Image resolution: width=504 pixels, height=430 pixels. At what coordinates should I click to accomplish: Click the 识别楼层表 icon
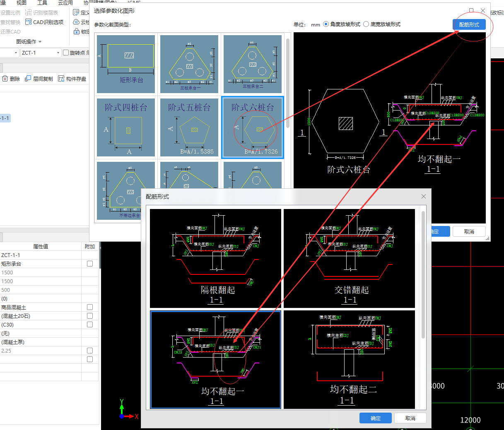click(x=29, y=12)
